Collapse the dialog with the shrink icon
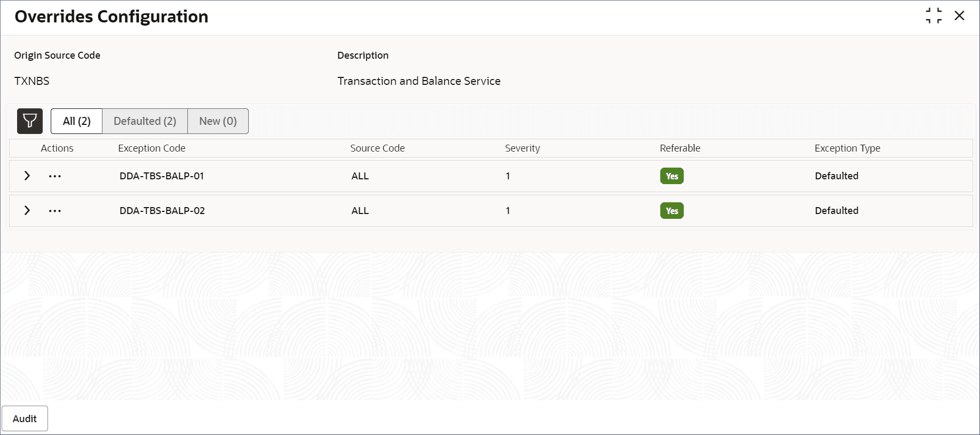The width and height of the screenshot is (980, 435). click(934, 16)
